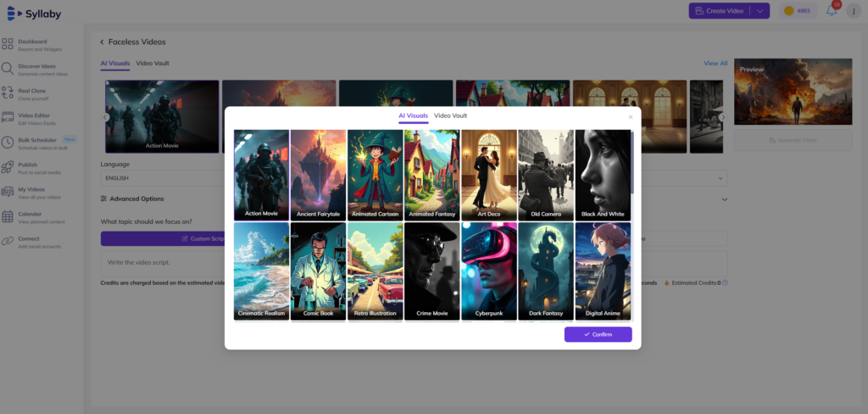868x414 pixels.
Task: Open Dashboard from the sidebar
Action: point(32,44)
